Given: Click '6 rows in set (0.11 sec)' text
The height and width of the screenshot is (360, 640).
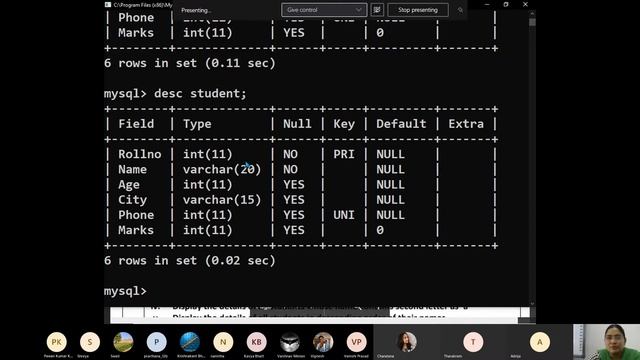Looking at the screenshot, I should pos(190,63).
